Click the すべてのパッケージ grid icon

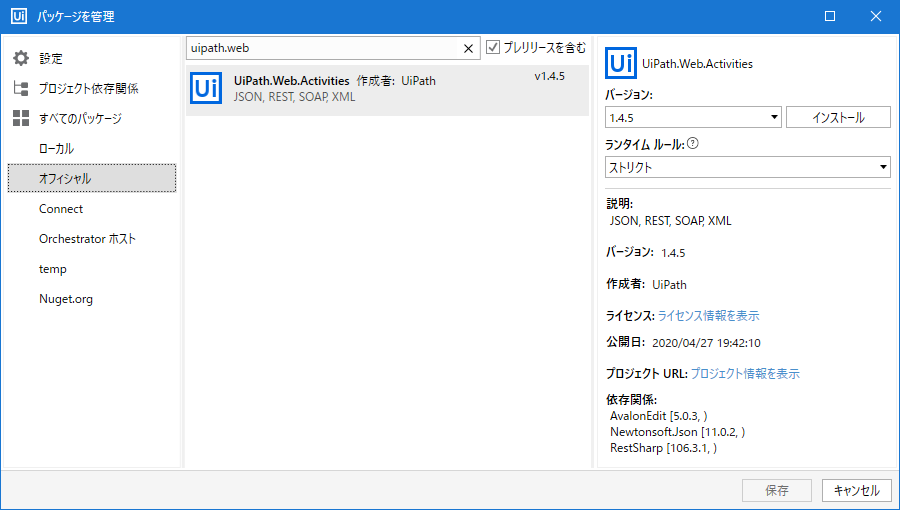(x=21, y=118)
